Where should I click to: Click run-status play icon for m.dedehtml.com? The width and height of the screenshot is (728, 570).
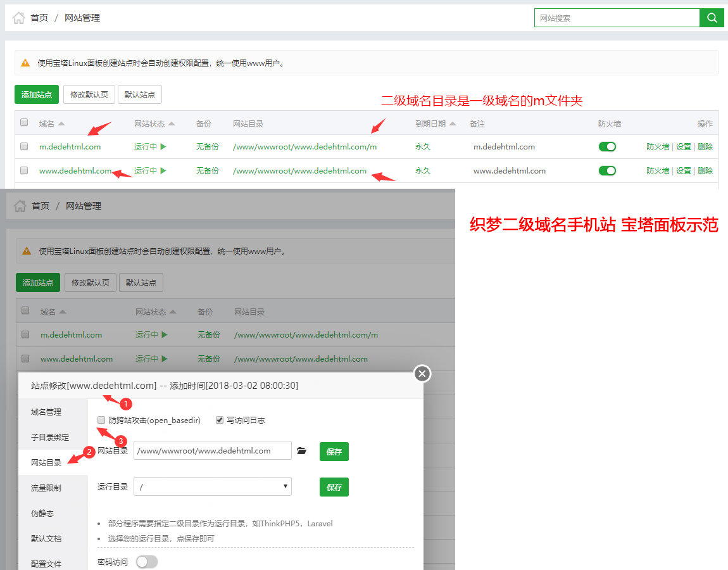163,146
